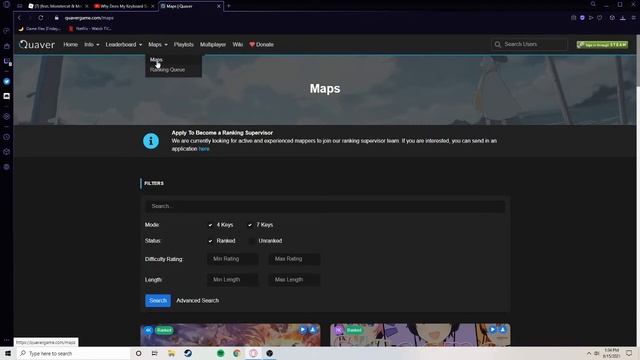Viewport: 640px width, 360px height.
Task: Open the Playlists page
Action: tap(184, 44)
